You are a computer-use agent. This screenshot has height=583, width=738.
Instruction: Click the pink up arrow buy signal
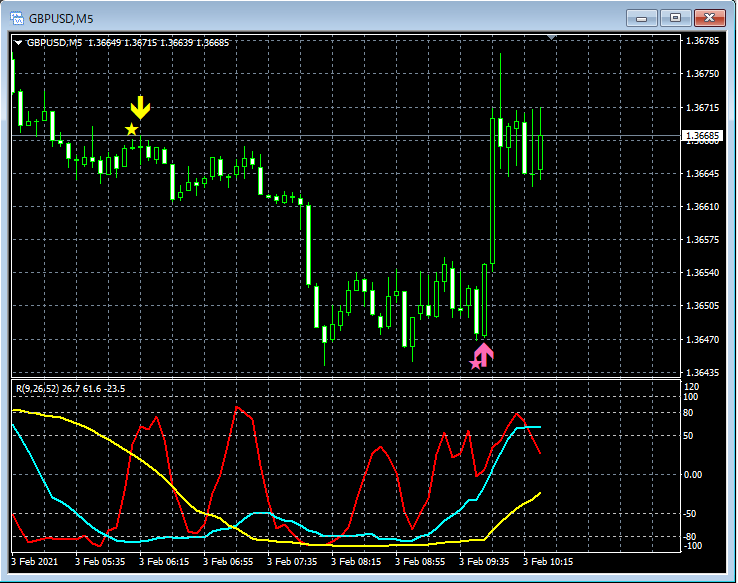click(x=484, y=354)
